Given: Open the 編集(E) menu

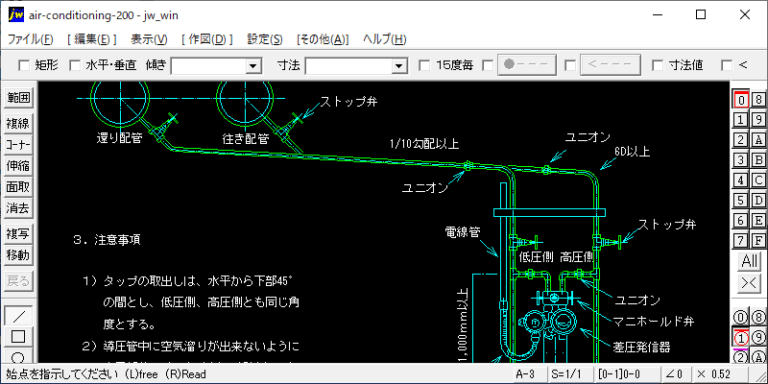Looking at the screenshot, I should pyautogui.click(x=92, y=40).
